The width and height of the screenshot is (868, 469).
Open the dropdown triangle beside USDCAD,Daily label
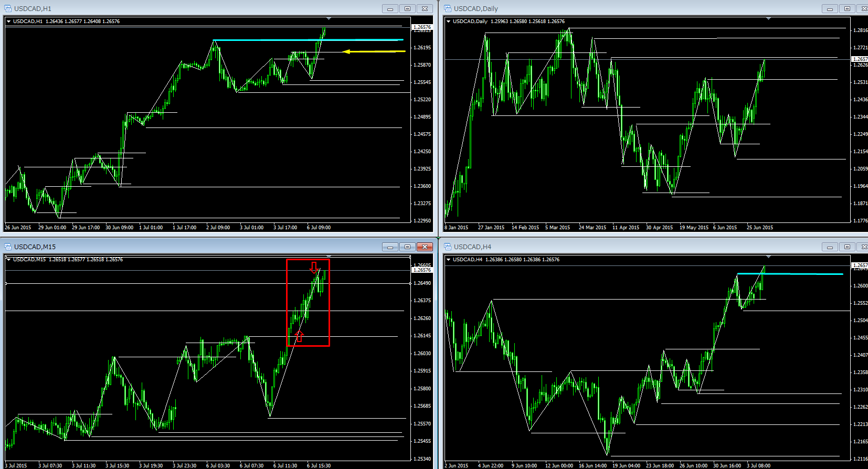[448, 22]
